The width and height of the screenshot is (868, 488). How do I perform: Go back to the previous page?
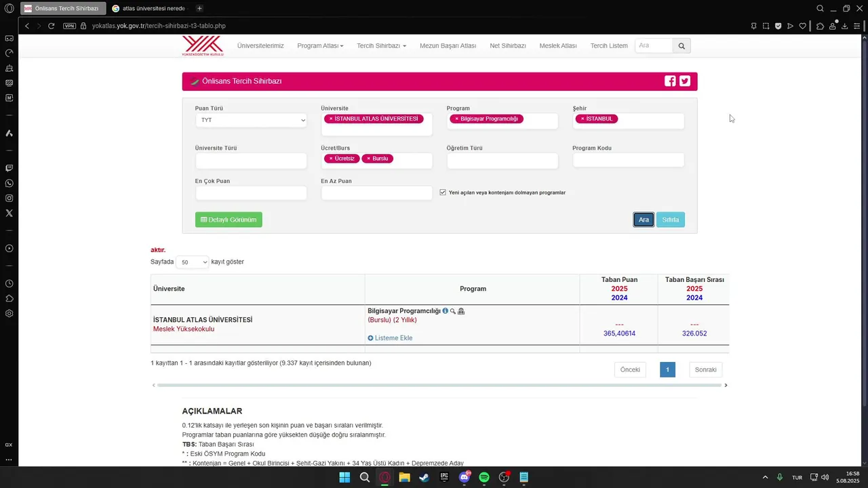pyautogui.click(x=27, y=26)
